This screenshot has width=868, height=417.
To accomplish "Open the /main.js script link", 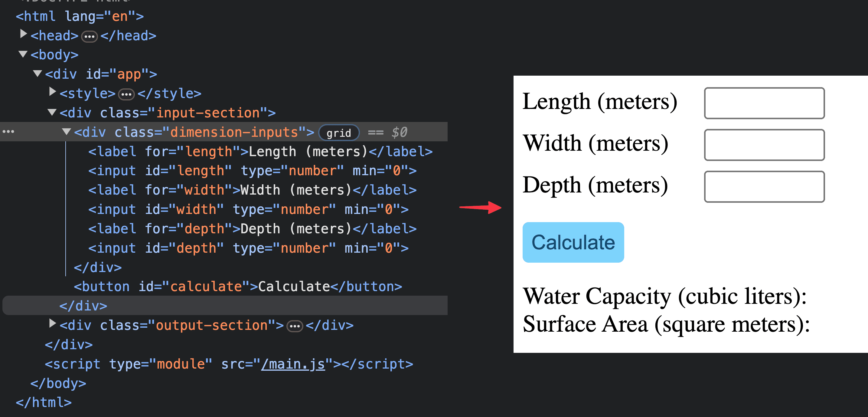I will pyautogui.click(x=293, y=364).
